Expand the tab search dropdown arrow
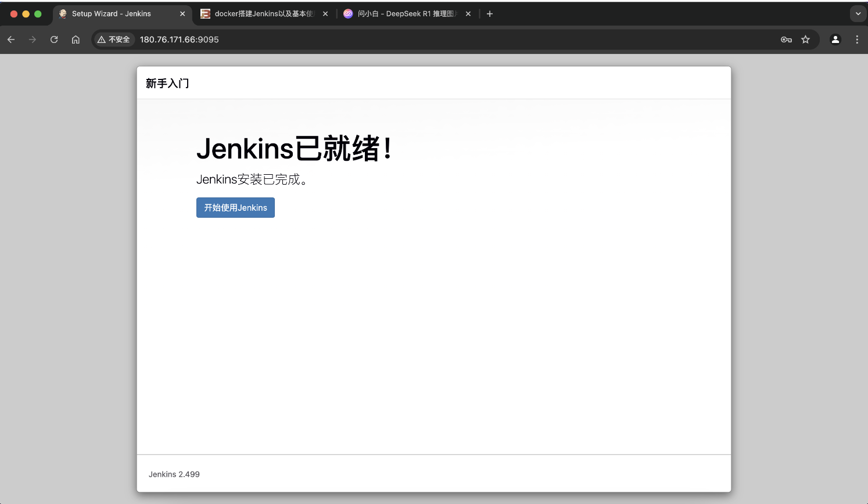The image size is (868, 504). pyautogui.click(x=858, y=14)
